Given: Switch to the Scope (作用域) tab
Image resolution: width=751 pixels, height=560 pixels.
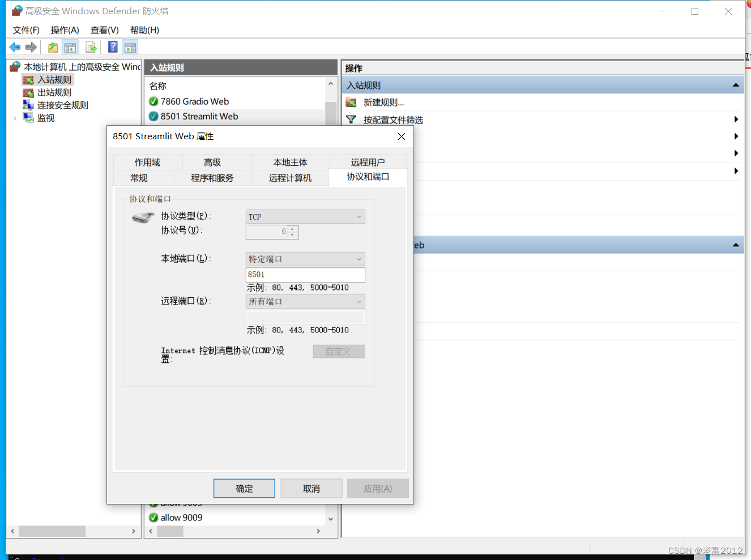Looking at the screenshot, I should (147, 162).
